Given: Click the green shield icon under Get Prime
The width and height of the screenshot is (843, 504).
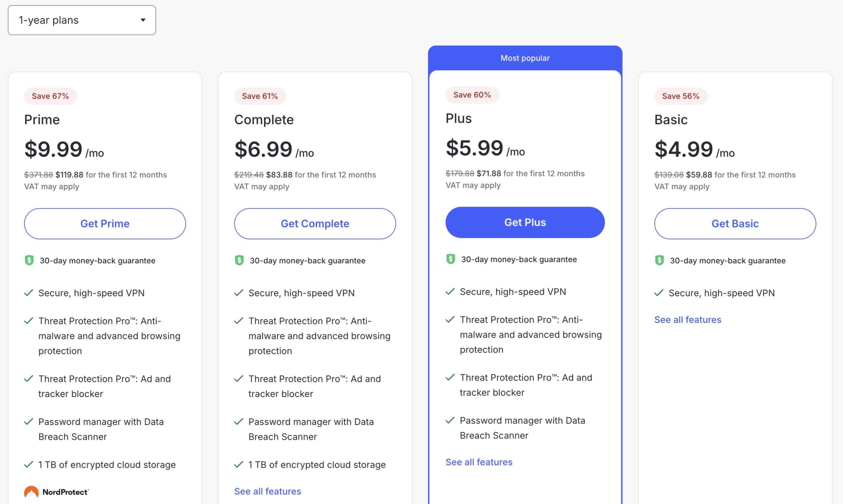Looking at the screenshot, I should [x=29, y=260].
